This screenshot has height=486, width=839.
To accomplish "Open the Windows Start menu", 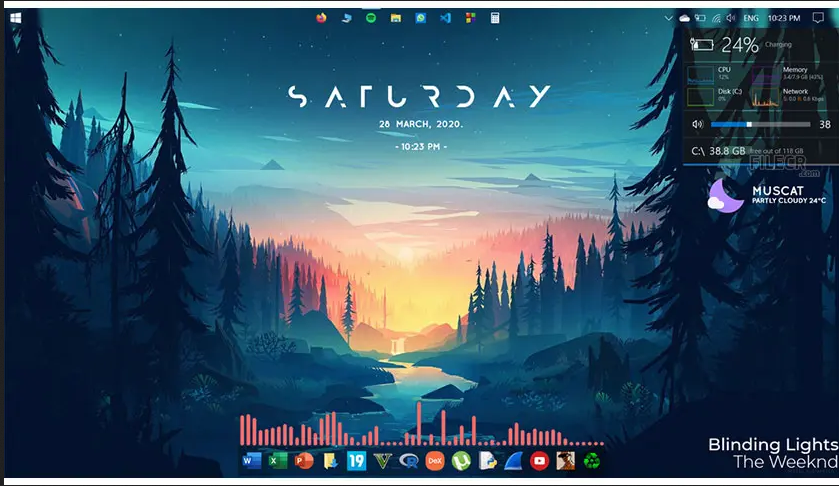I will pos(17,17).
